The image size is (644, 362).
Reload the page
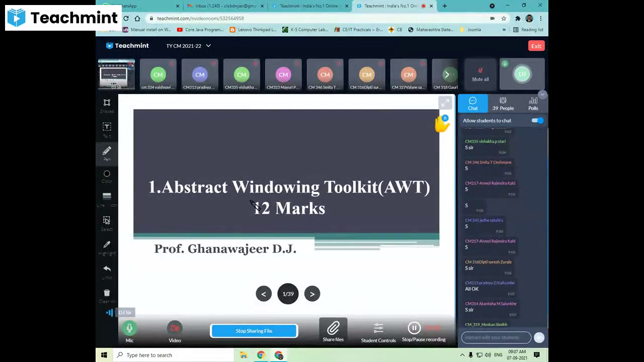(126, 18)
